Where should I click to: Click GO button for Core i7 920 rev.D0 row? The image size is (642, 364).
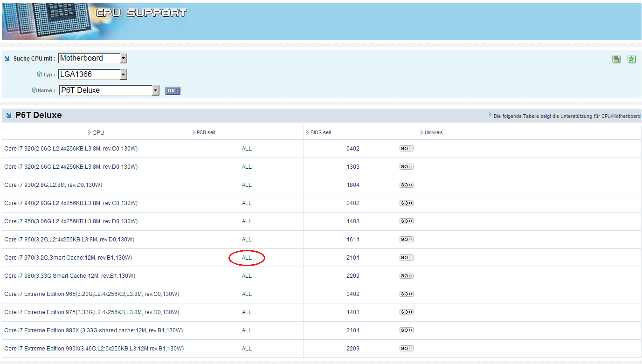coord(406,167)
